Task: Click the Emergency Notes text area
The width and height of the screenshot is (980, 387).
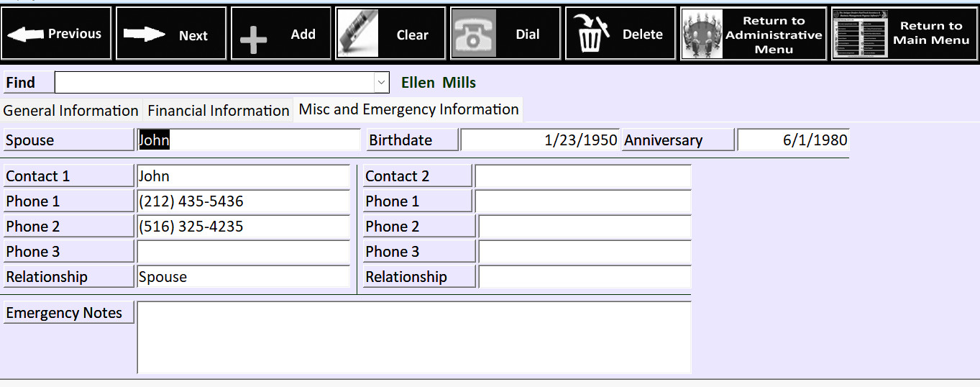Action: click(x=414, y=337)
